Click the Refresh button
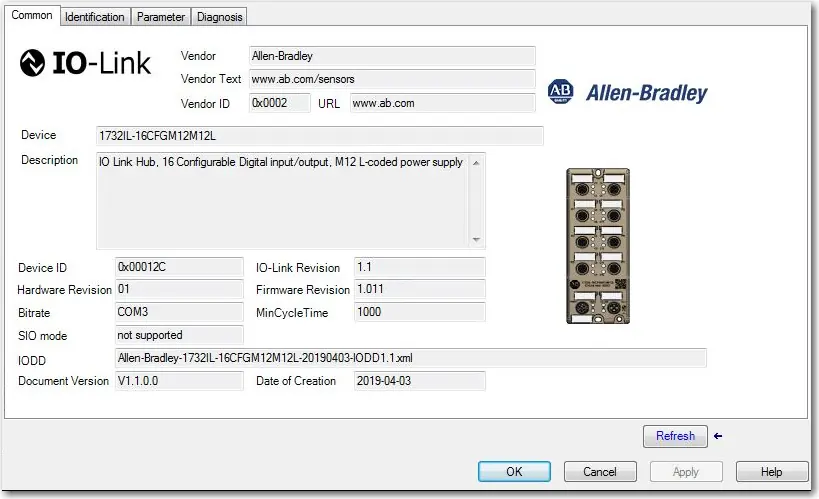This screenshot has height=499, width=819. (675, 436)
